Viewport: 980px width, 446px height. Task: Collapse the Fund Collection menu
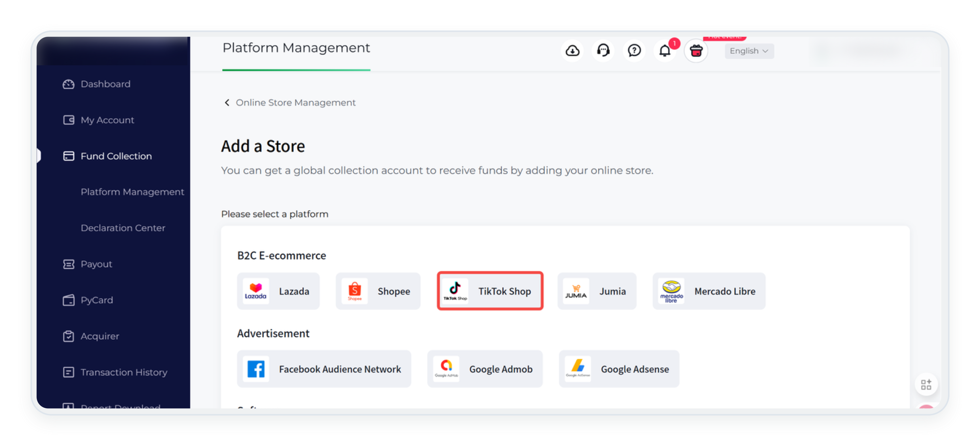pos(116,156)
